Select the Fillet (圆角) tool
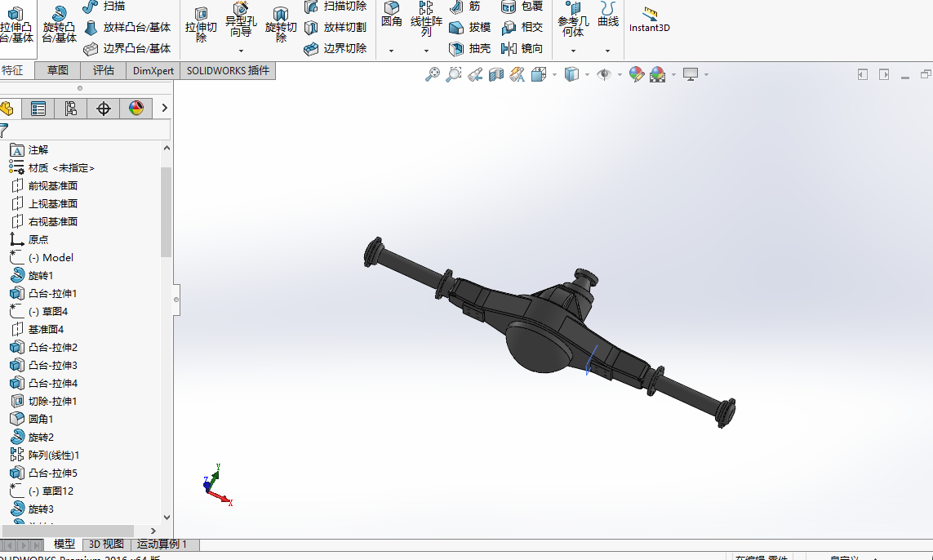This screenshot has width=933, height=560. (392, 15)
